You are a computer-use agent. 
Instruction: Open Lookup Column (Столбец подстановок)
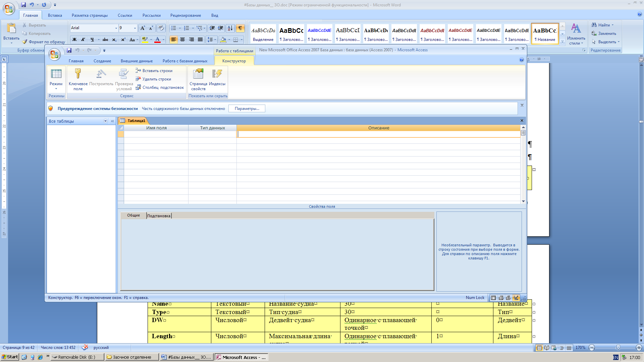(160, 87)
